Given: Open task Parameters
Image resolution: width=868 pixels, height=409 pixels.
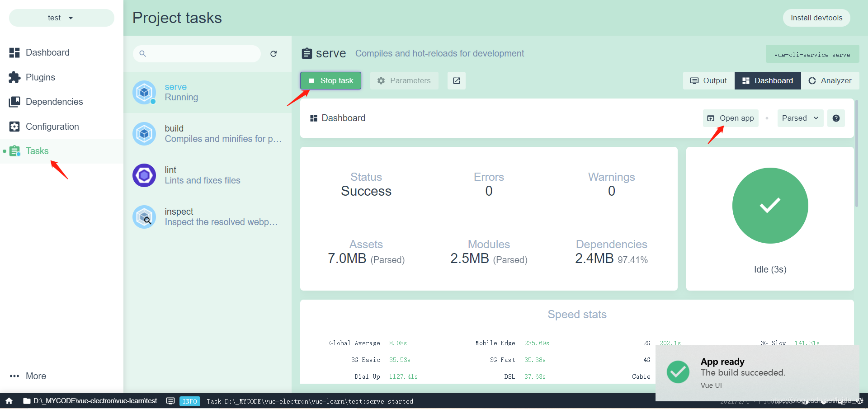Looking at the screenshot, I should click(x=404, y=80).
